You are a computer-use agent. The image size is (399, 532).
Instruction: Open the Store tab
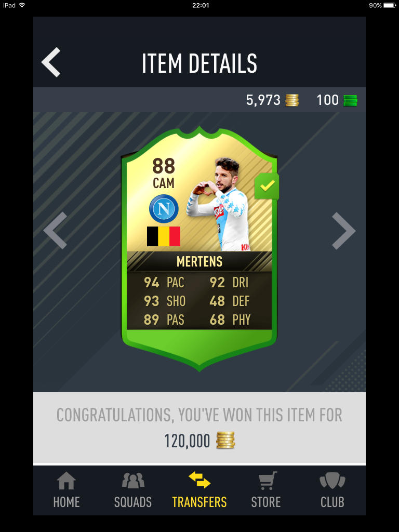[x=266, y=490]
